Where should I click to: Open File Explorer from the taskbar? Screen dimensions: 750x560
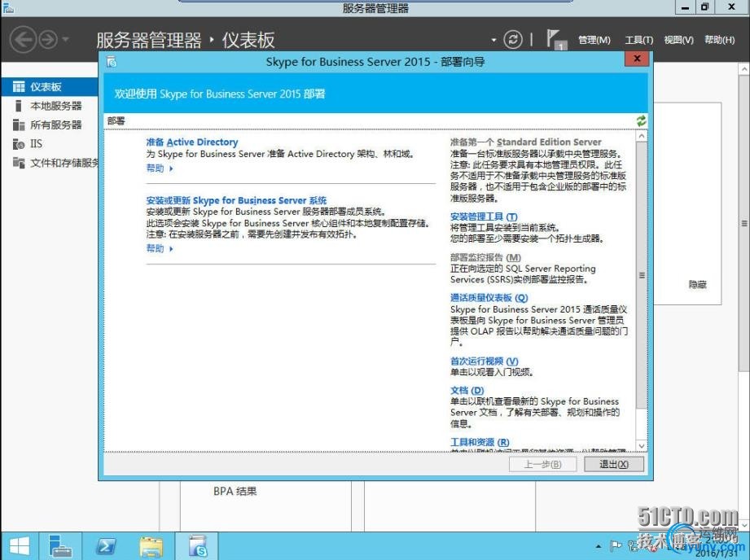151,545
